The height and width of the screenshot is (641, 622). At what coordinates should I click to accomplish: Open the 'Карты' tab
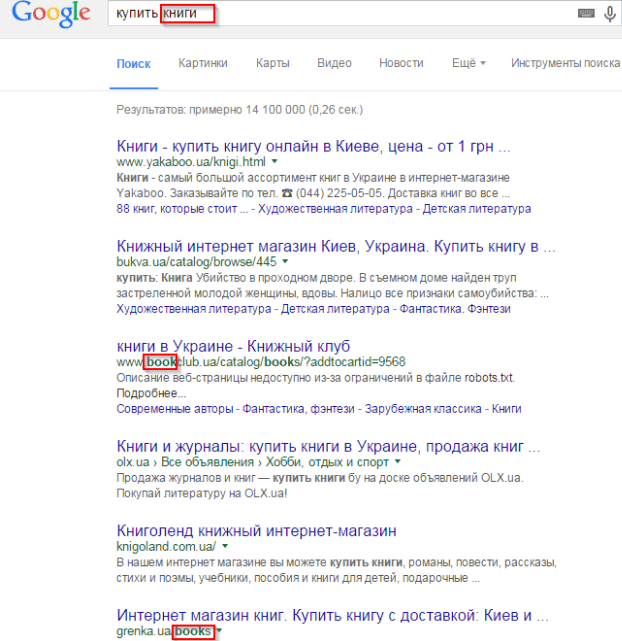273,63
